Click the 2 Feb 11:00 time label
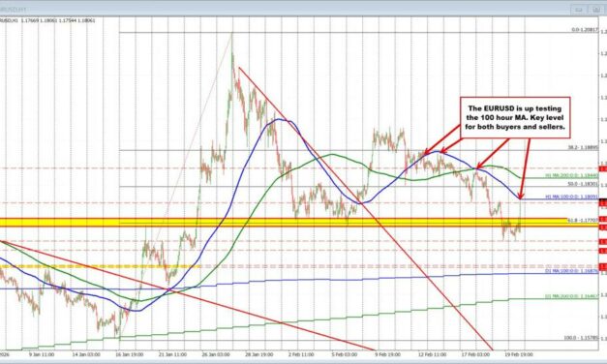The width and height of the screenshot is (607, 364). point(301,354)
